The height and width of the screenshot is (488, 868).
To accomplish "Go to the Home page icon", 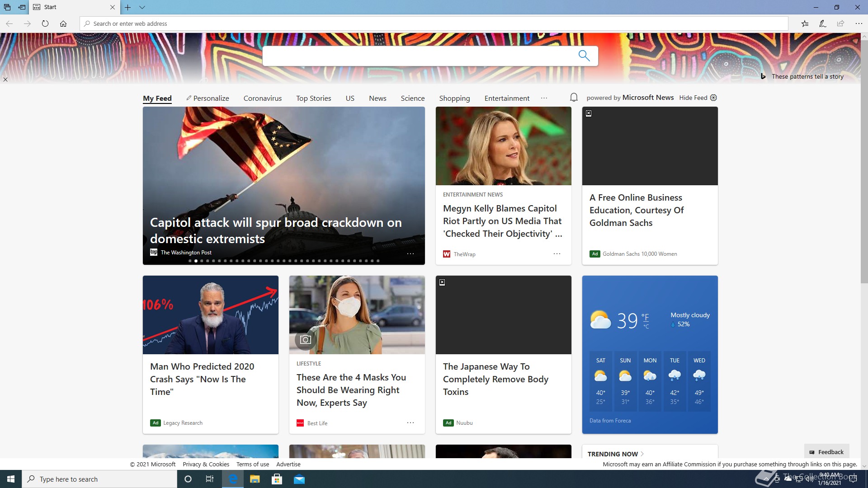I will tap(63, 23).
